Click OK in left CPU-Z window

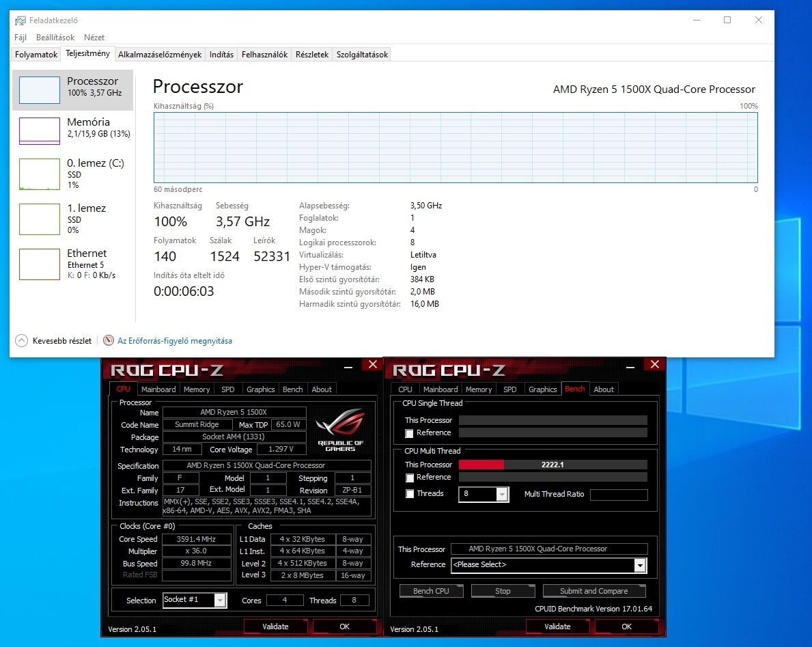tap(344, 627)
